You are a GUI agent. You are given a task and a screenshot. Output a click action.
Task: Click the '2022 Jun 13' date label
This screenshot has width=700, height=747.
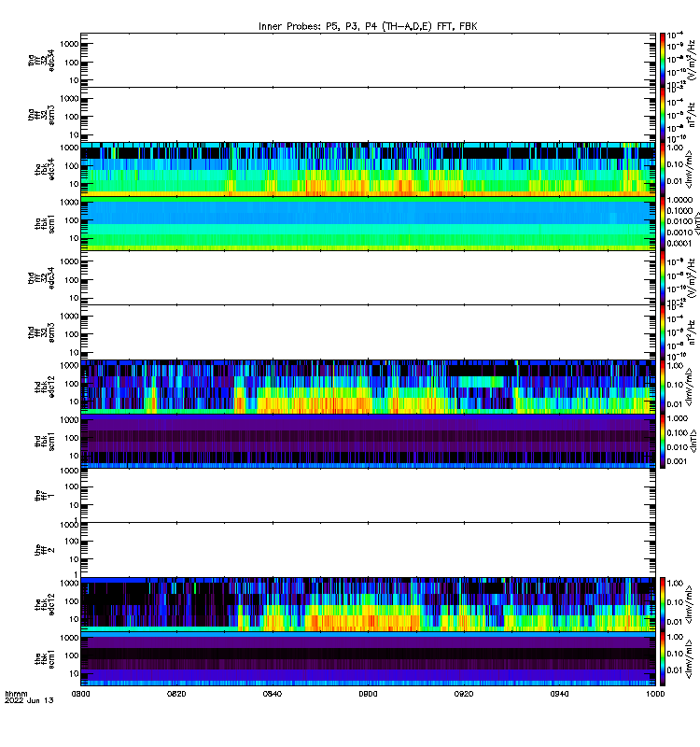29,700
